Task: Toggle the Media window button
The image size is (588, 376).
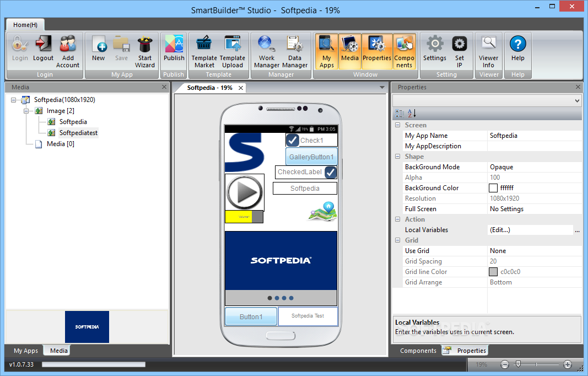Action: [350, 51]
